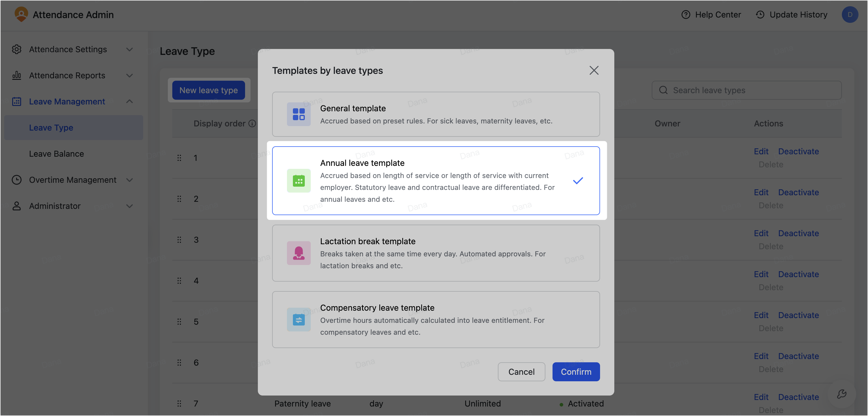
Task: Click the profile avatar in the top right
Action: coord(850,15)
